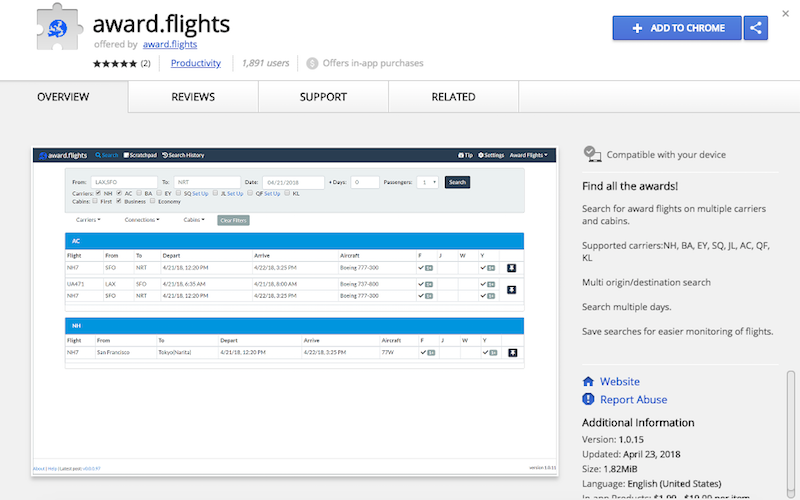800x500 pixels.
Task: Open the Related tab
Action: click(x=453, y=97)
